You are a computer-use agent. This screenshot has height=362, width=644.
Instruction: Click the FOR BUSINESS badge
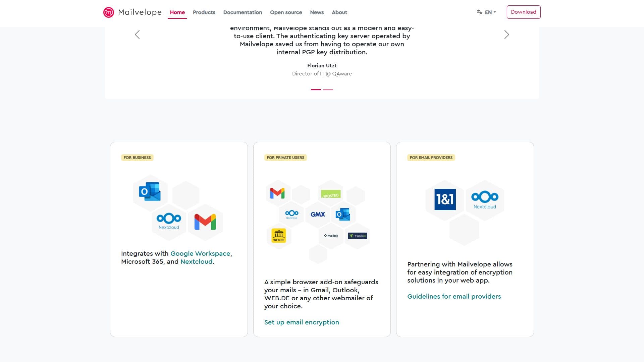[137, 158]
